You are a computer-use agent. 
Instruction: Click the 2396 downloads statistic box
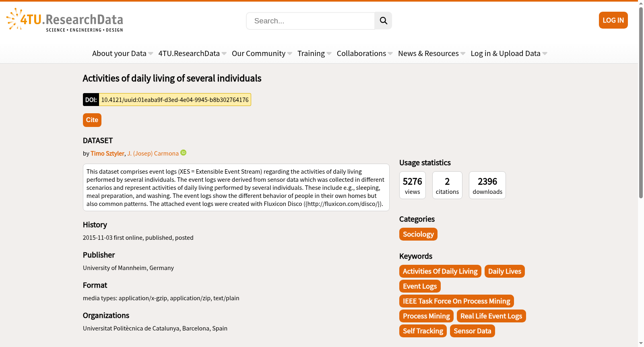(487, 185)
